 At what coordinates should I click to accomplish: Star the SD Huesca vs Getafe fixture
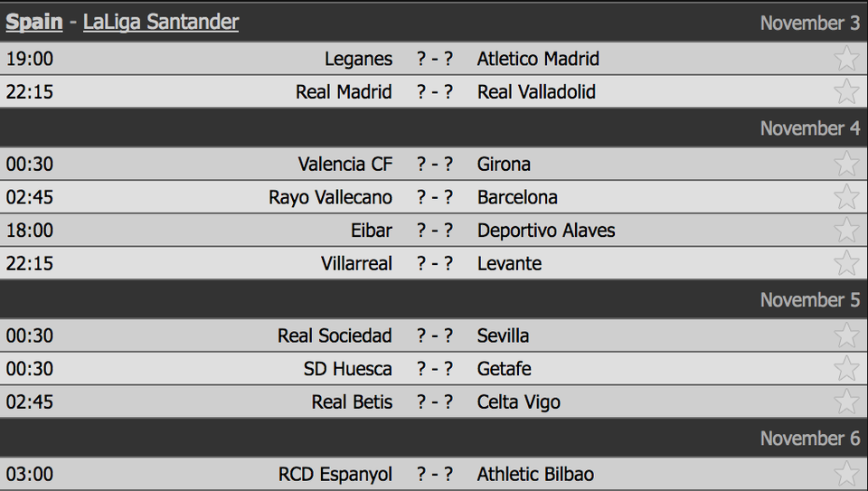pyautogui.click(x=846, y=369)
